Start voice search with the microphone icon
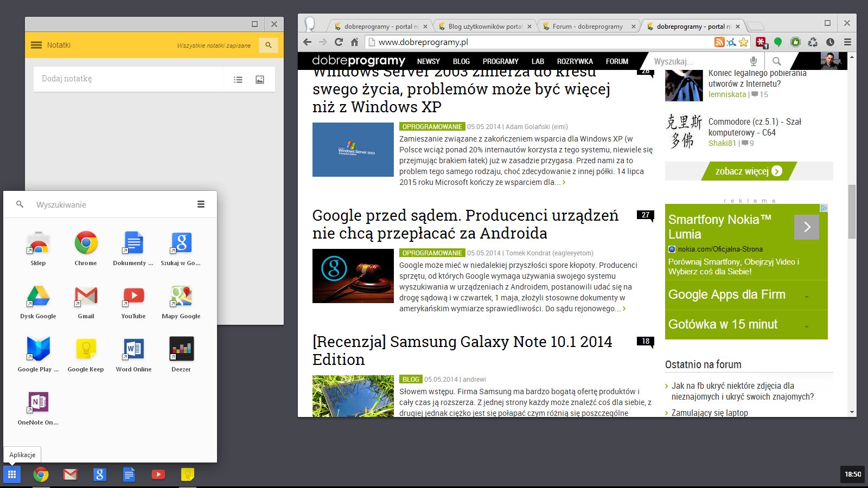868x488 pixels. coord(754,61)
